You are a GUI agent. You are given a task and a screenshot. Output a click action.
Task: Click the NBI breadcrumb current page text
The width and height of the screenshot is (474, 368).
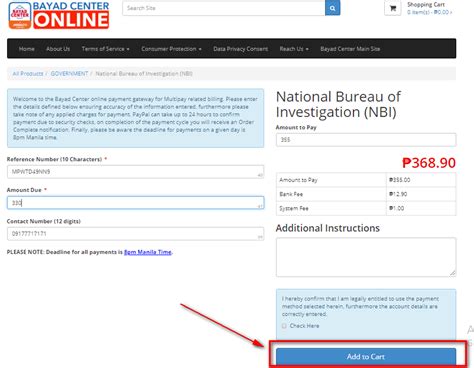point(144,73)
